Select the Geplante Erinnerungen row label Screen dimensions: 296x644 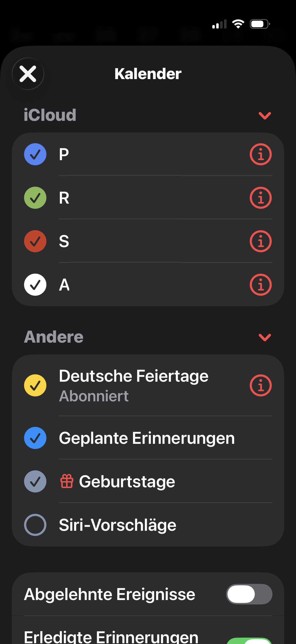[x=147, y=438]
